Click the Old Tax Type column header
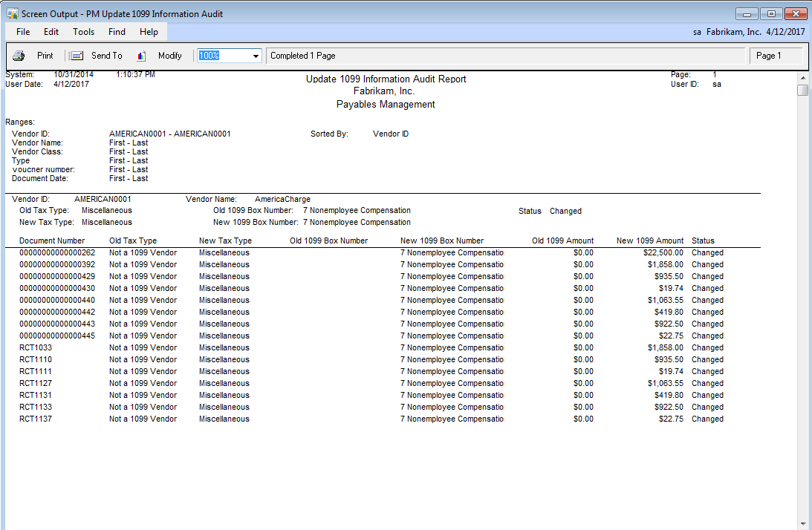 coord(132,241)
